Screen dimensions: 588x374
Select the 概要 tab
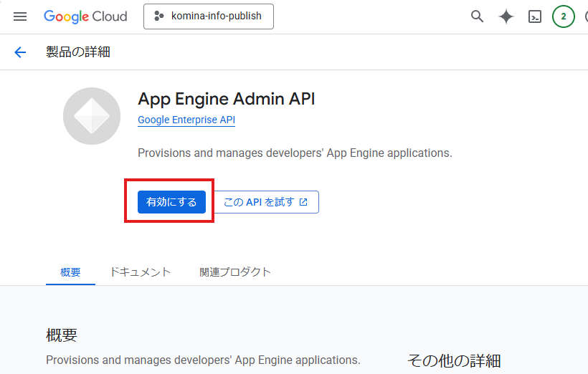(70, 272)
